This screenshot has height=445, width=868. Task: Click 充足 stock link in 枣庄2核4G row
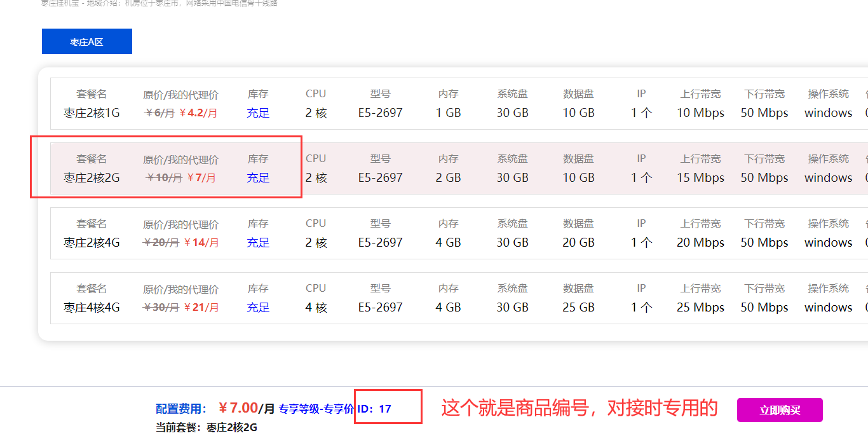(258, 243)
